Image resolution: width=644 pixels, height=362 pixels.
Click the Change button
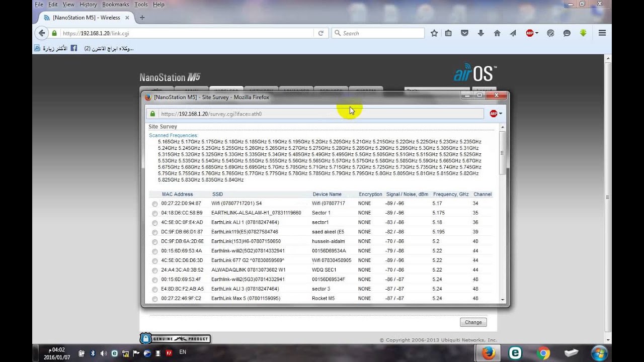click(473, 322)
